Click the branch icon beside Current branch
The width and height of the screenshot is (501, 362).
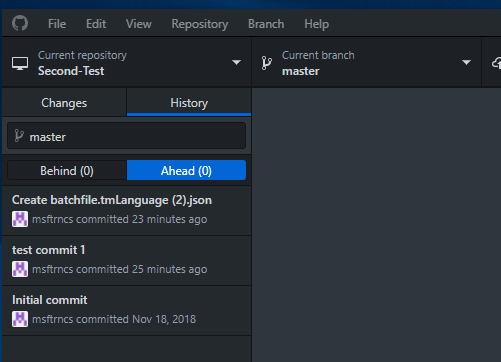tap(267, 63)
